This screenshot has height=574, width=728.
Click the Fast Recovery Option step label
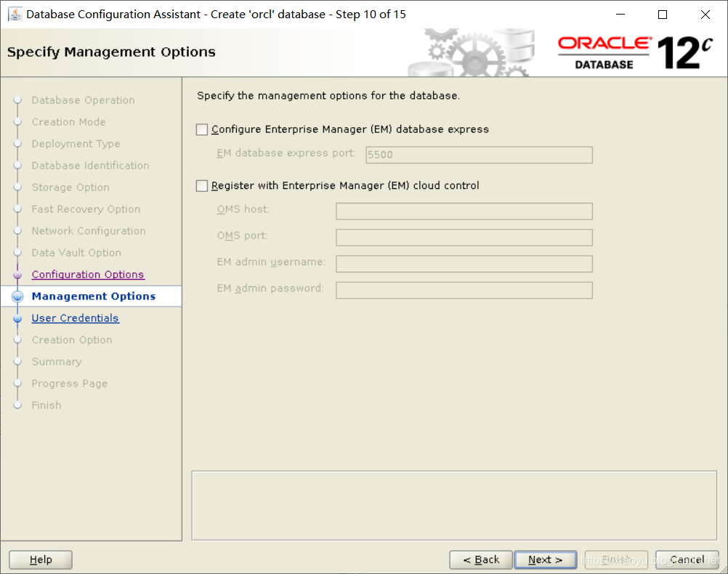[86, 209]
